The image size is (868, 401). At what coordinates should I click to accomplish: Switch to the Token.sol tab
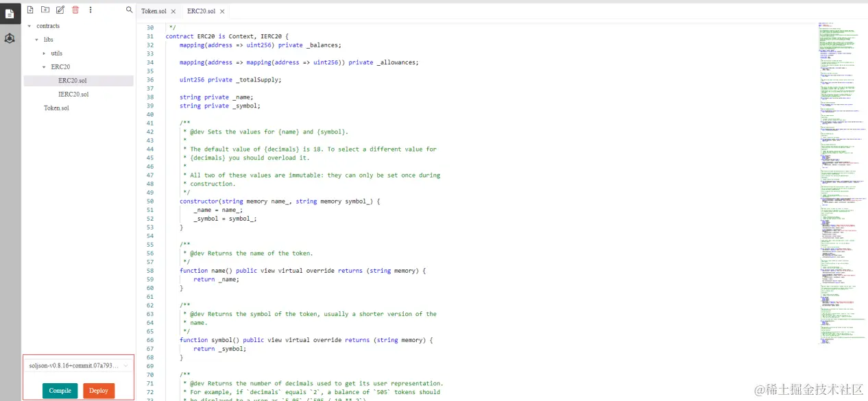click(x=154, y=12)
